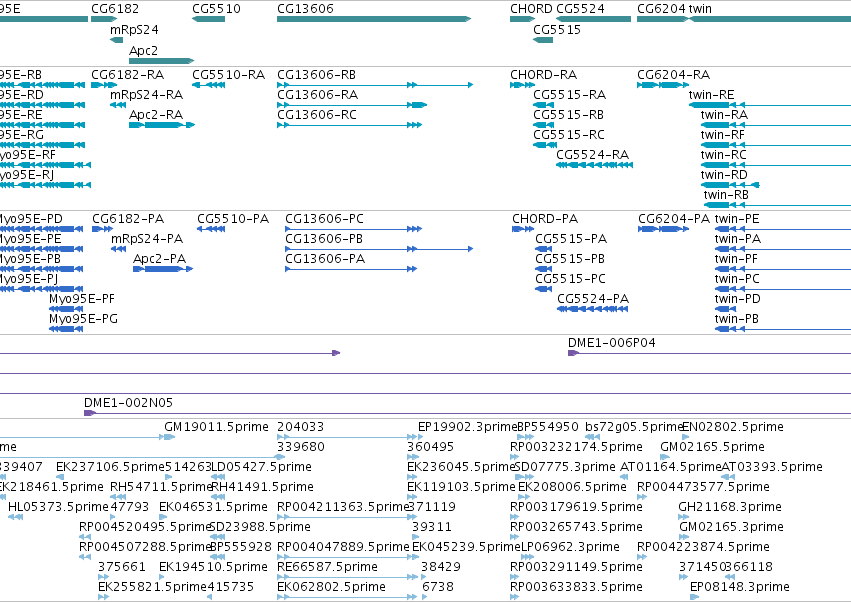The width and height of the screenshot is (851, 602).
Task: Open the GM19011.5prime EST
Action: [169, 437]
